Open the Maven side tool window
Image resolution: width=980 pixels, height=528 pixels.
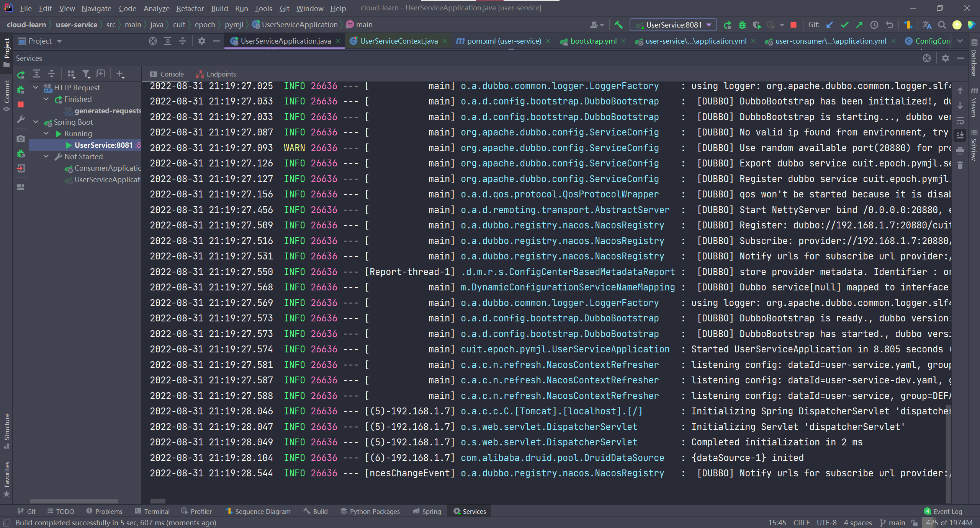click(x=974, y=102)
